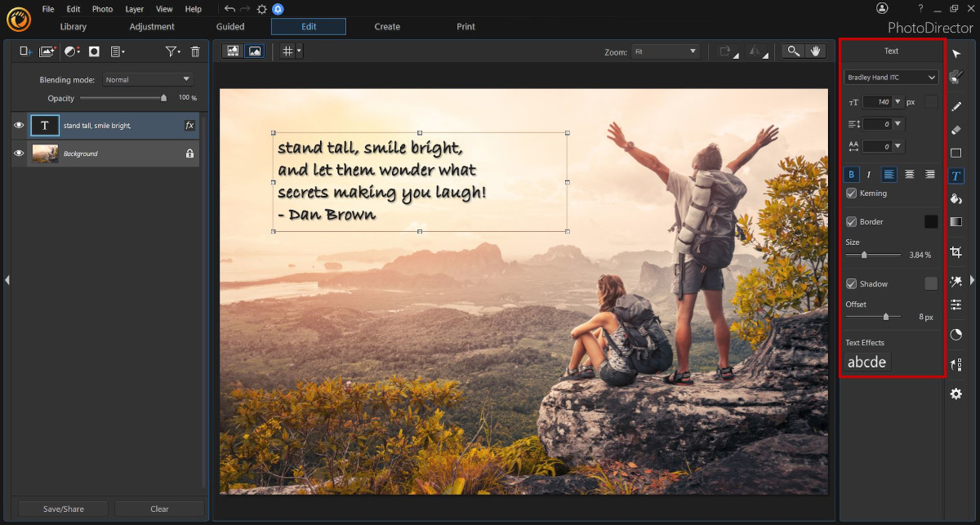Open the layer list options menu

(118, 51)
